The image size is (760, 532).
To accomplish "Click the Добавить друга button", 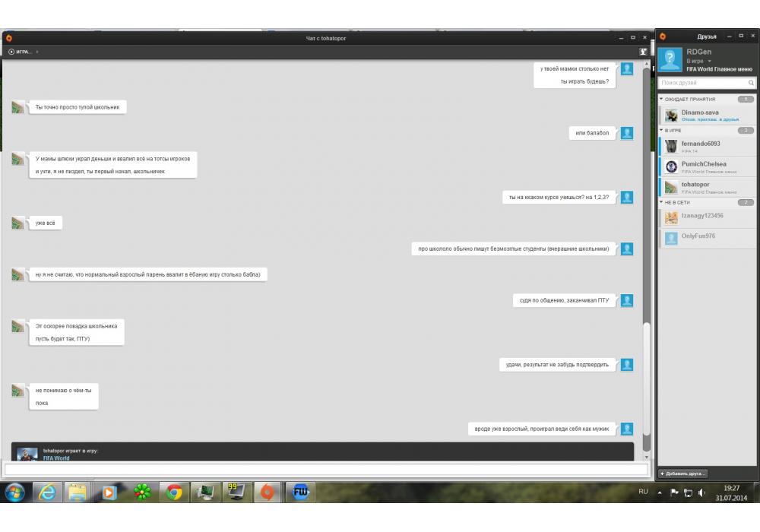I will point(682,473).
